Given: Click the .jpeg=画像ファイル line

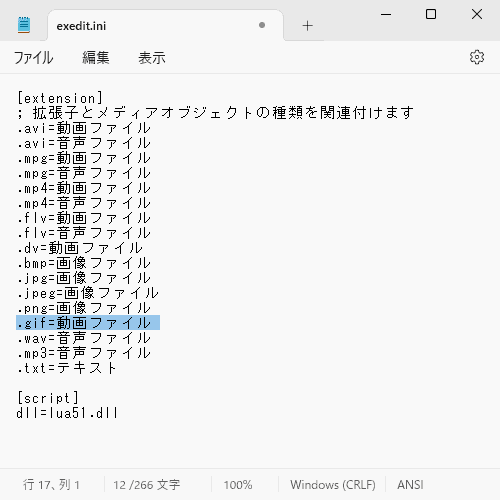Looking at the screenshot, I should click(88, 293).
